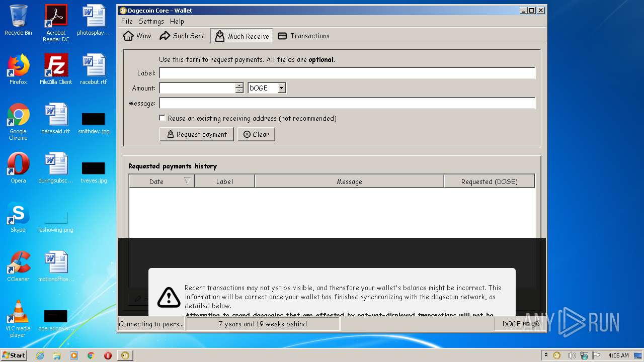Open Windows Explorer from taskbar
Screen dimensions: 644x362
pyautogui.click(x=57, y=355)
